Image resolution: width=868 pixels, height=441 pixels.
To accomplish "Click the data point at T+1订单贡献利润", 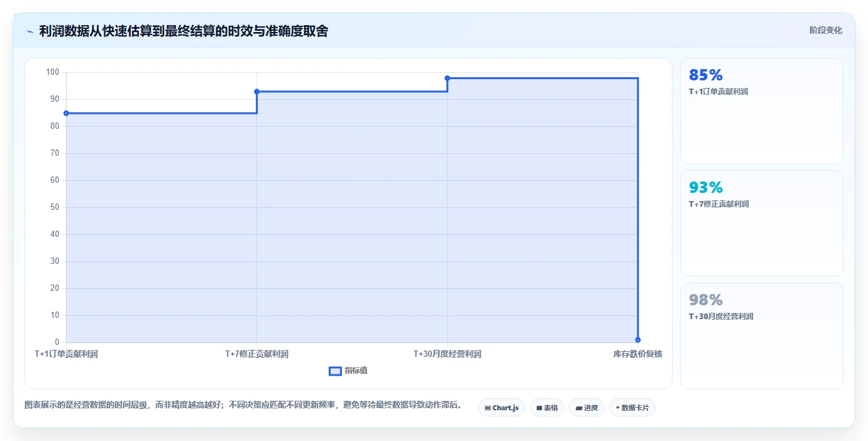I will tap(66, 113).
